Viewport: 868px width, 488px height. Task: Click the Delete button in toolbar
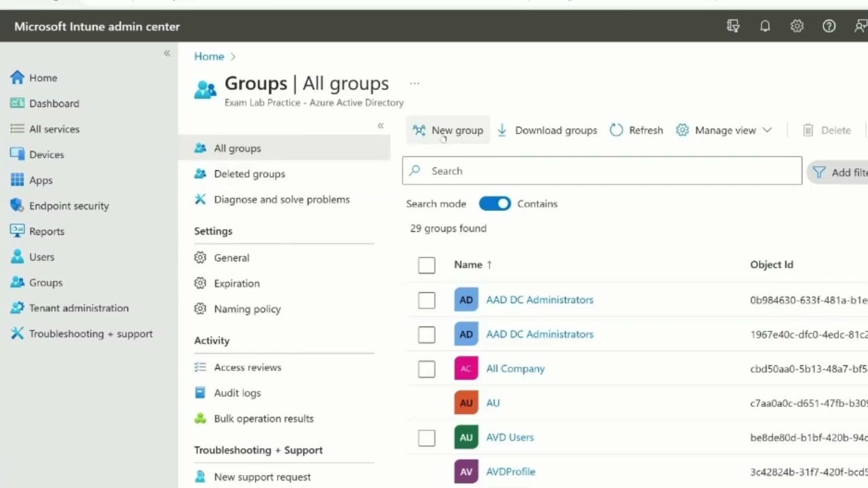tap(827, 130)
